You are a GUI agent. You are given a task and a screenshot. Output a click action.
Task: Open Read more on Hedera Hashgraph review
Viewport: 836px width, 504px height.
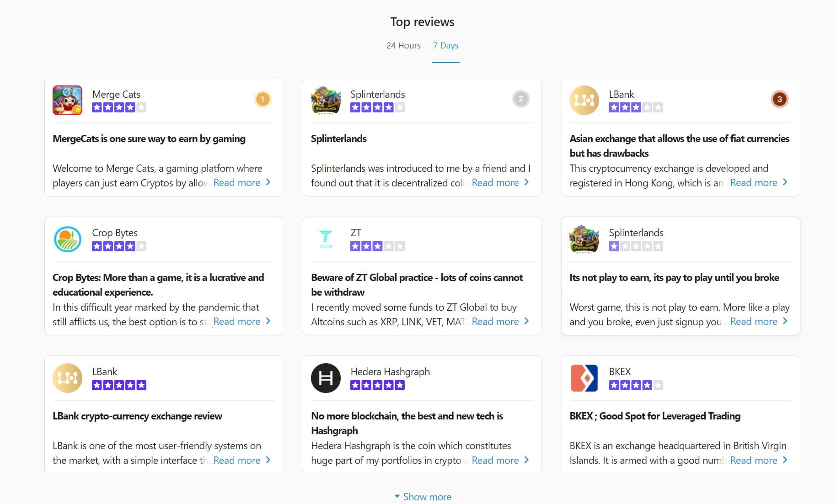tap(500, 461)
